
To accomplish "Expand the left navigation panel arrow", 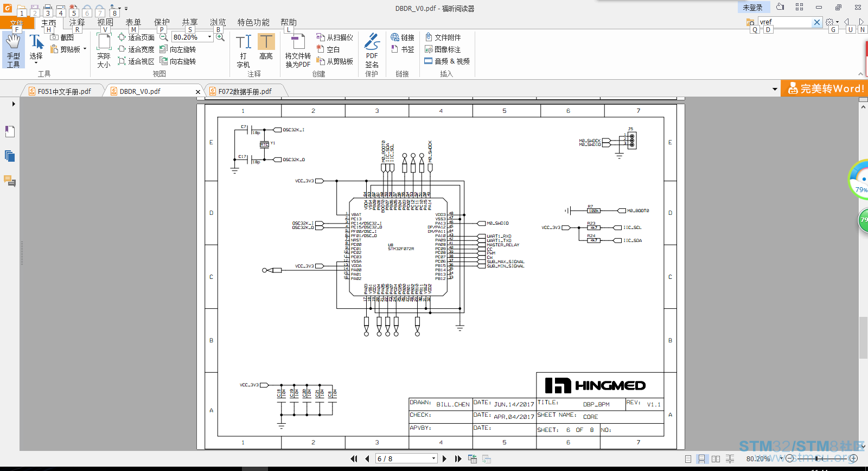I will (x=13, y=104).
